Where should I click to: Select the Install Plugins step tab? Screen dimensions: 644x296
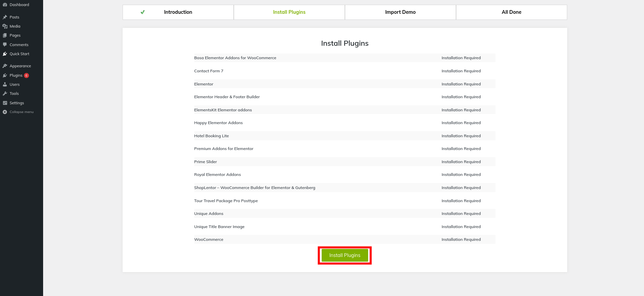(289, 12)
